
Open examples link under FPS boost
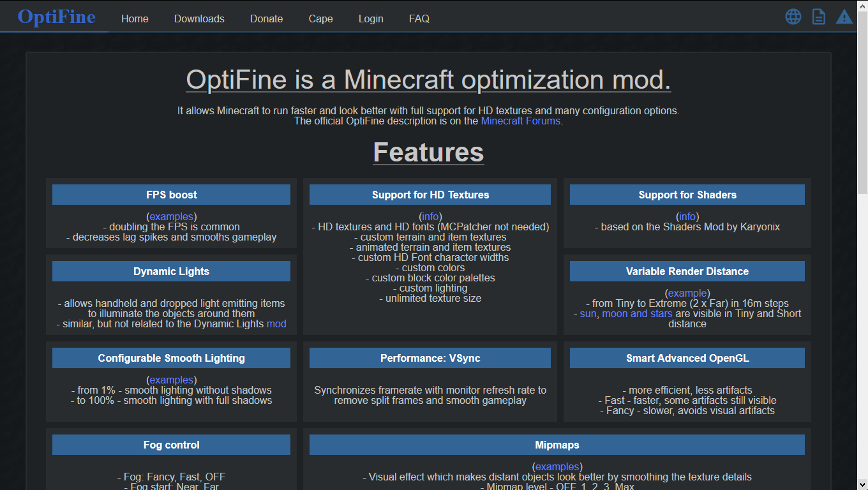pyautogui.click(x=172, y=216)
